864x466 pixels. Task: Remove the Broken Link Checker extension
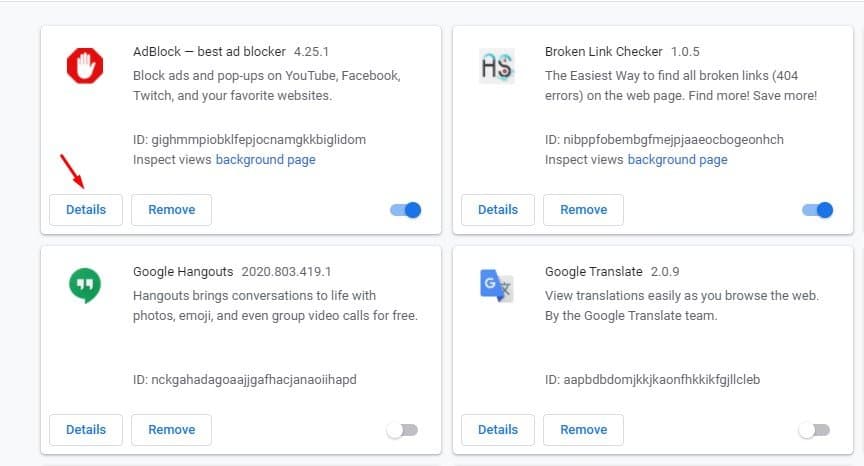(584, 210)
